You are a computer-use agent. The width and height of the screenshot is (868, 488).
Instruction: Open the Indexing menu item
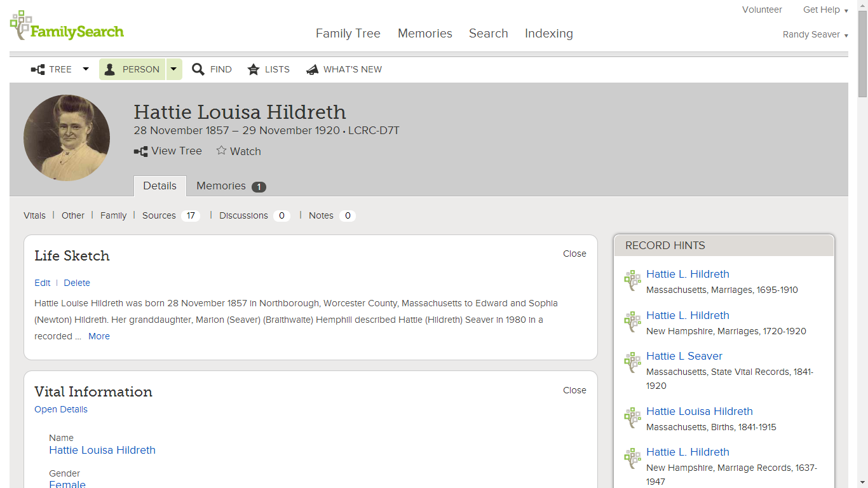point(549,33)
